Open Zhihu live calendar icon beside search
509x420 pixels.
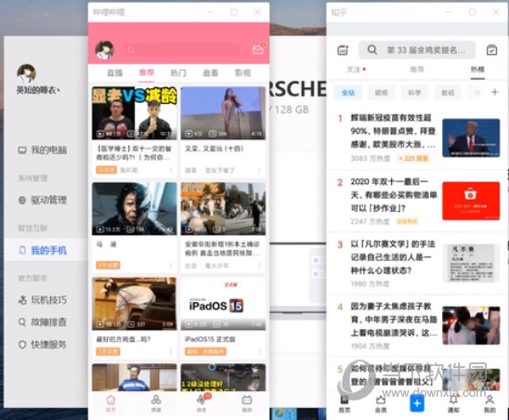[343, 50]
